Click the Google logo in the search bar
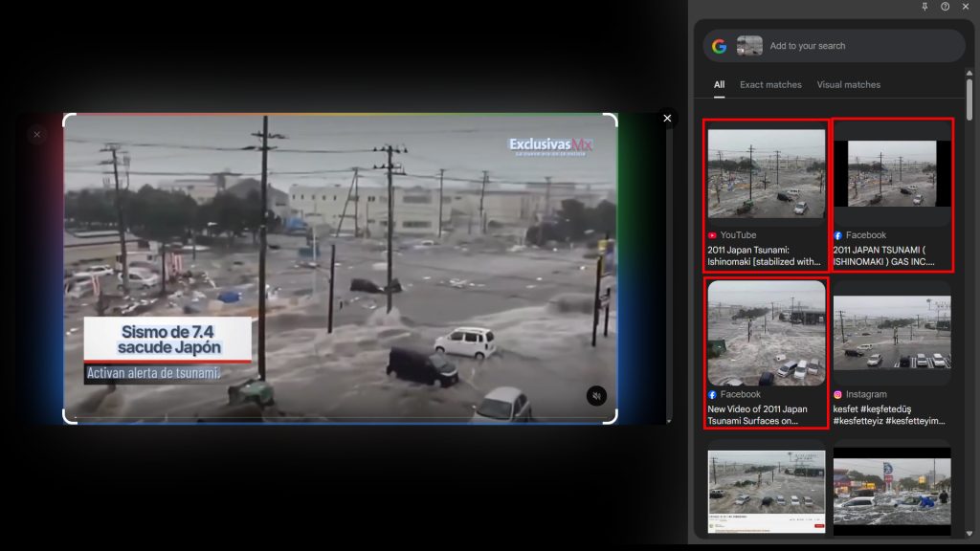This screenshot has height=551, width=980. (x=719, y=46)
